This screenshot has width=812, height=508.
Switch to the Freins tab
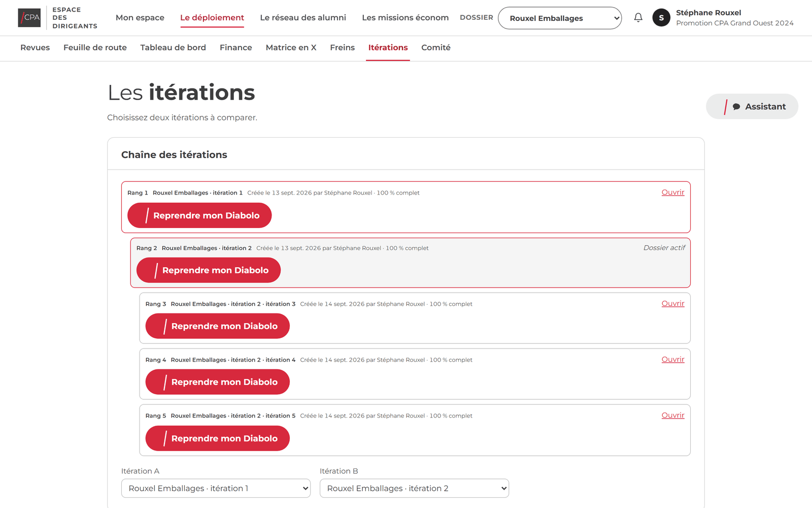point(342,48)
